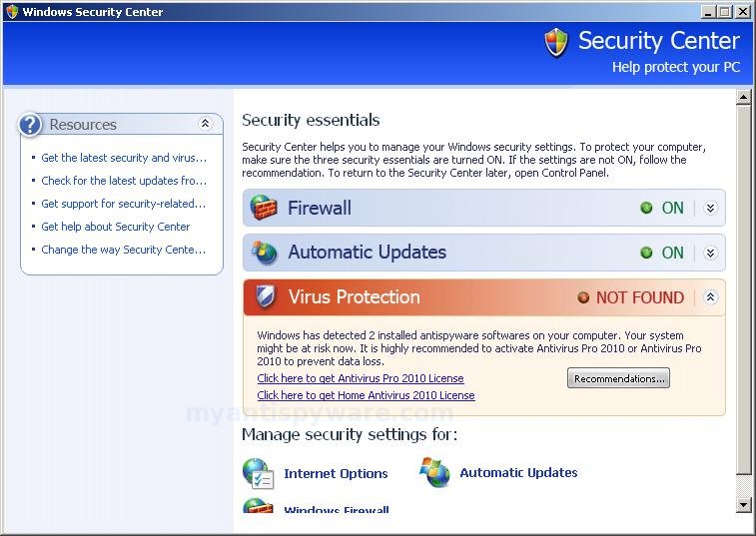Open Internet Options settings link
The height and width of the screenshot is (536, 756).
(x=336, y=473)
